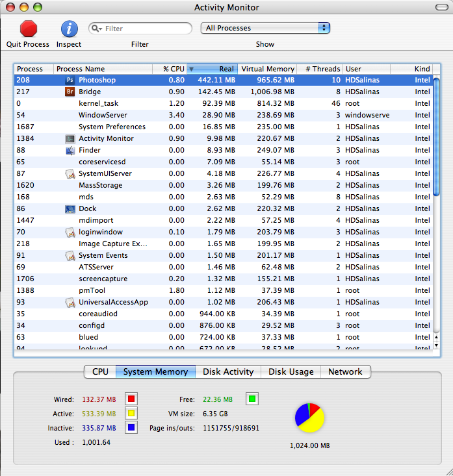Click the Page ins/outs 1151755/918691 value
453x476 pixels.
(x=231, y=428)
